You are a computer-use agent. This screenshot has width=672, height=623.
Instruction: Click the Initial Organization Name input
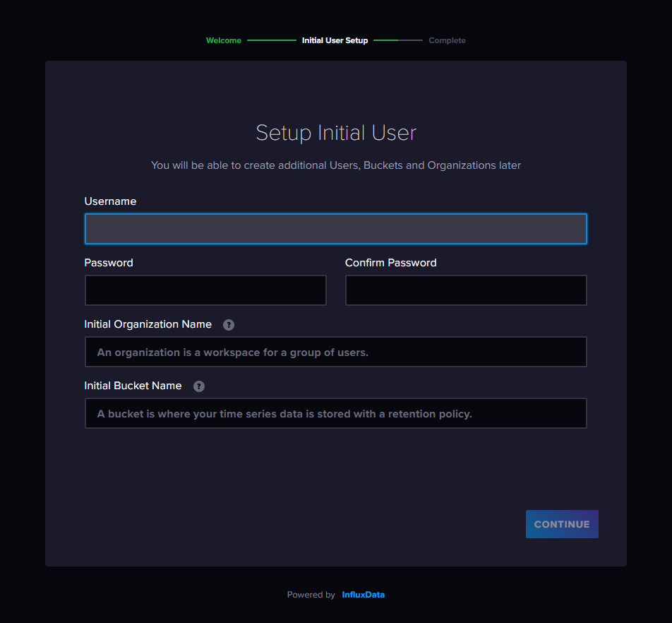point(335,352)
